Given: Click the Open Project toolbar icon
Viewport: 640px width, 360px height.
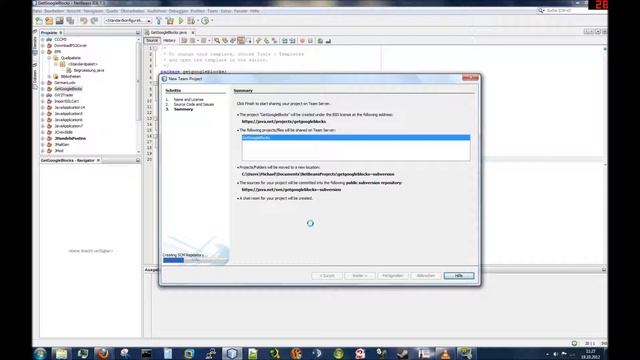Looking at the screenshot, I should [x=60, y=20].
